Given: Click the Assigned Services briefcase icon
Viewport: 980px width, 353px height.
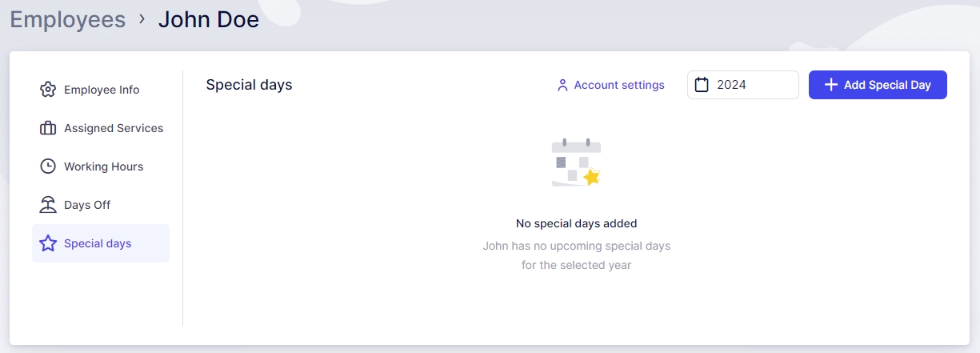Looking at the screenshot, I should [48, 128].
